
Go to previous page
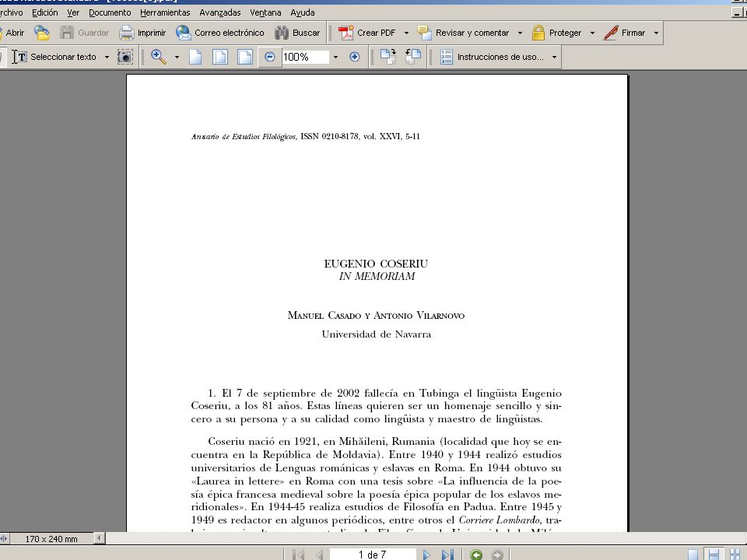point(320,555)
